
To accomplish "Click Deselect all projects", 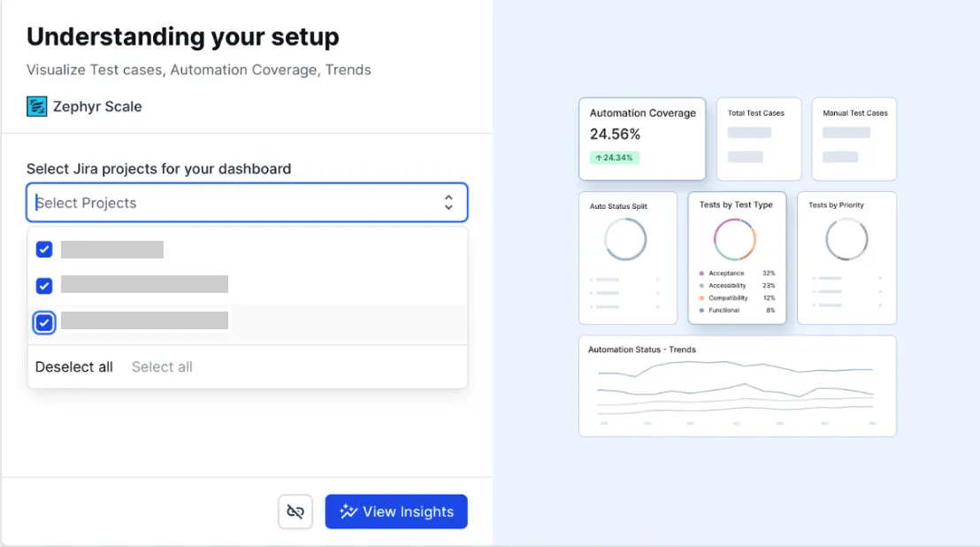I will pos(74,367).
